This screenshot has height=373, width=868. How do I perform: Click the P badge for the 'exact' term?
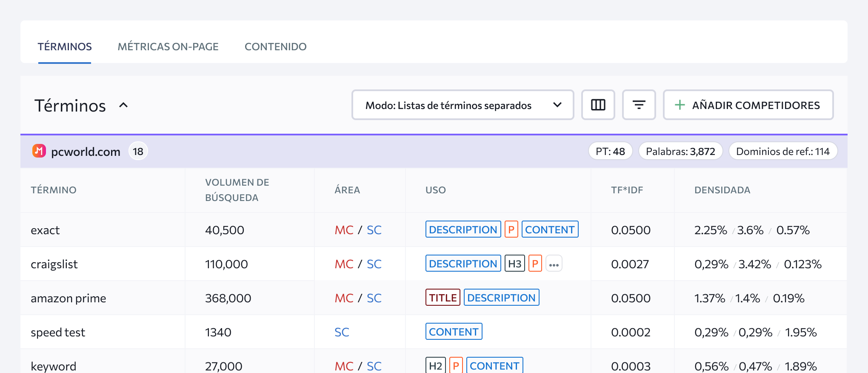pos(511,229)
